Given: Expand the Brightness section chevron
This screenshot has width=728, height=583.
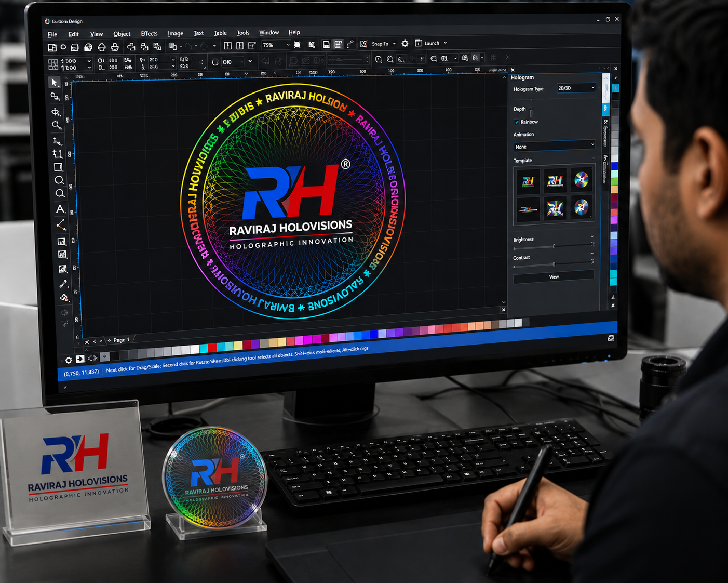Looking at the screenshot, I should pos(592,237).
